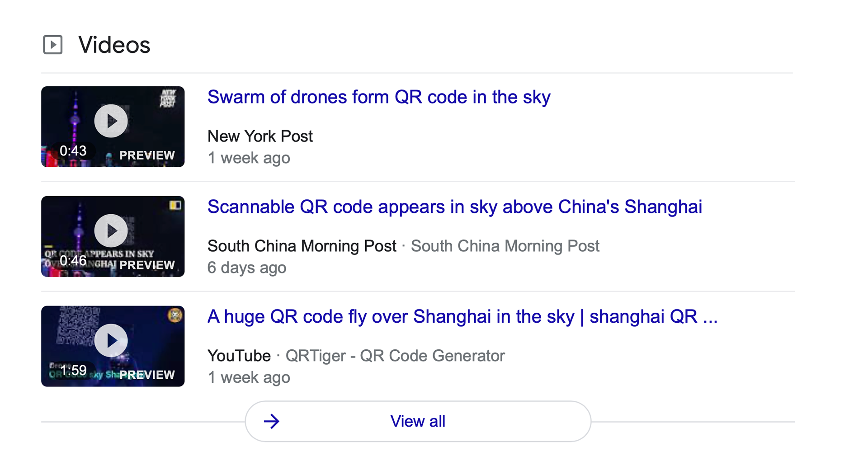
Task: Click the 0:46 duration label
Action: (x=73, y=260)
